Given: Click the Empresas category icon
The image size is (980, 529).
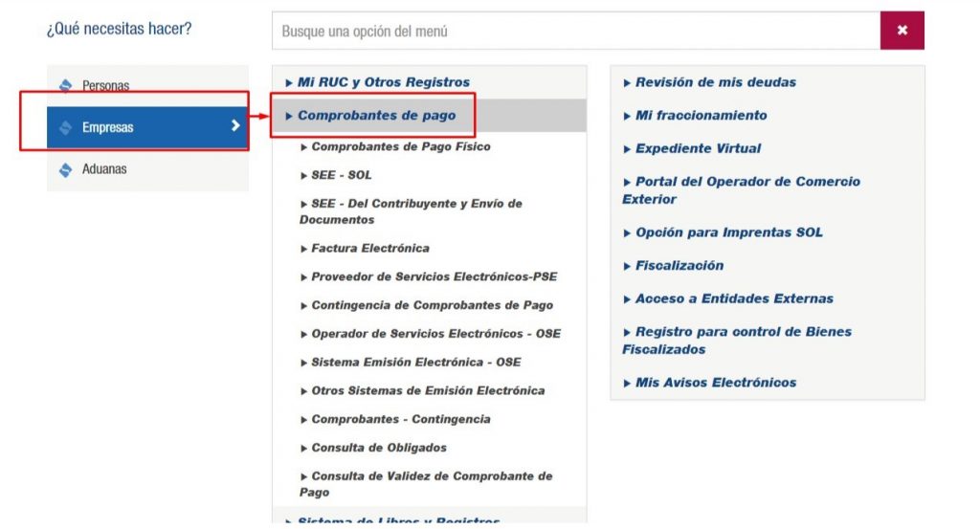Looking at the screenshot, I should tap(66, 127).
